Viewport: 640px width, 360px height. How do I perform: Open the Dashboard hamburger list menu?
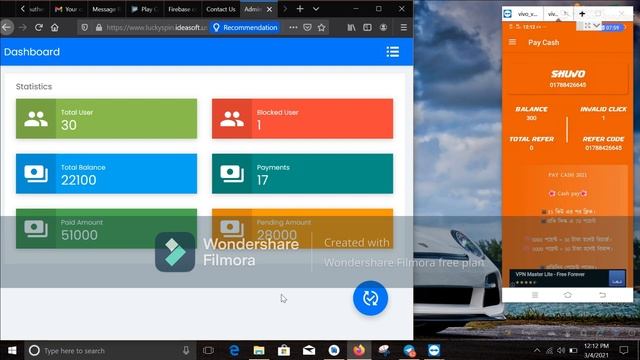(x=393, y=52)
